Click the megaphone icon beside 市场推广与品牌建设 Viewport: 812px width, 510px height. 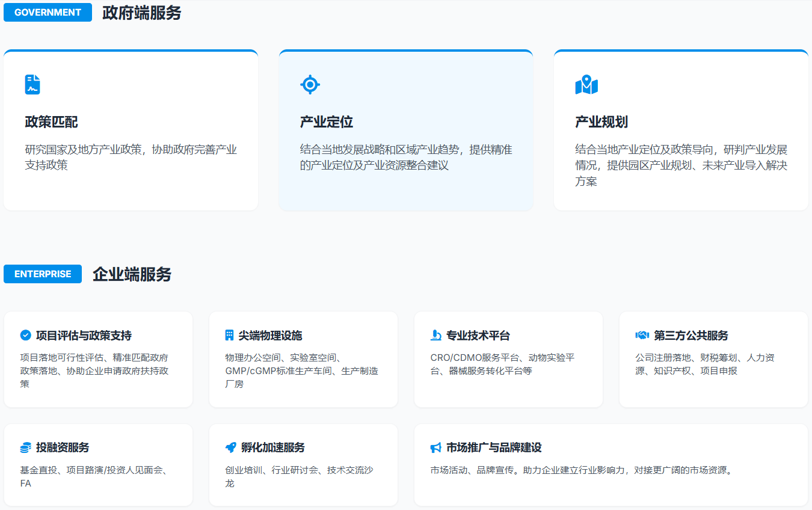[436, 448]
